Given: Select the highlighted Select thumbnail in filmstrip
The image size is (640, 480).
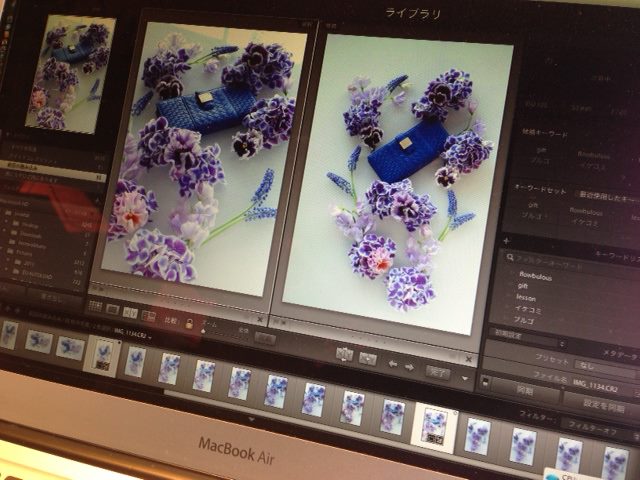Looking at the screenshot, I should pyautogui.click(x=102, y=355).
